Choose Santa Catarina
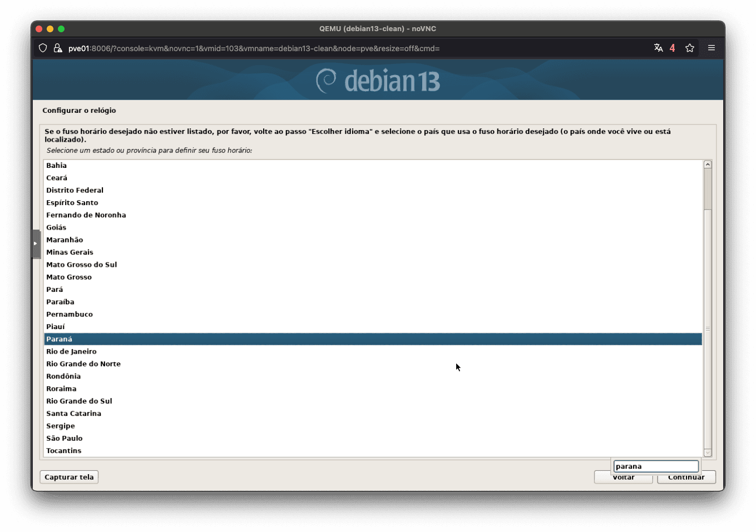Image resolution: width=756 pixels, height=532 pixels. [x=373, y=414]
